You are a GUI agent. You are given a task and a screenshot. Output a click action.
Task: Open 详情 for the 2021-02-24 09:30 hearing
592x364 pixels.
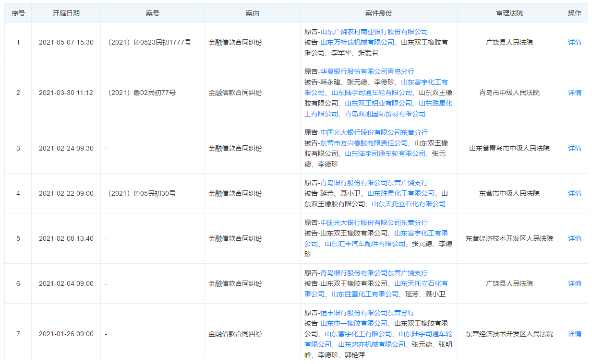[x=574, y=148]
